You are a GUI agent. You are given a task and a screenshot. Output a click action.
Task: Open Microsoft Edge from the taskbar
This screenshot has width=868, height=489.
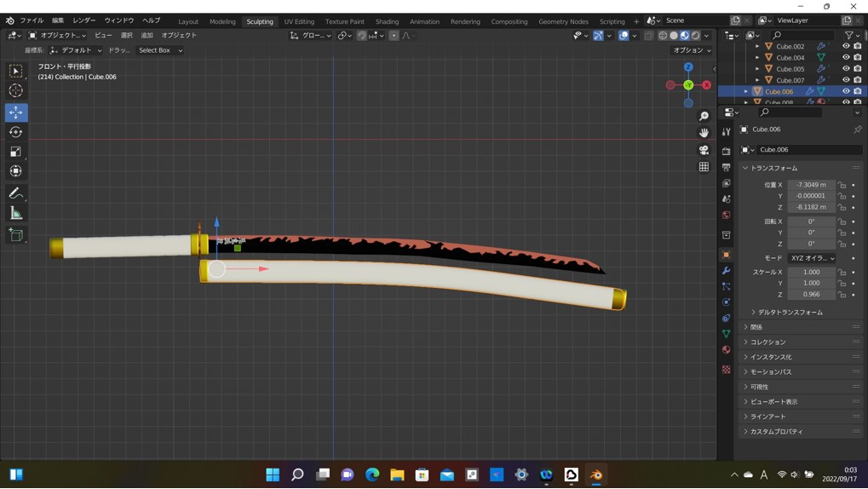pyautogui.click(x=372, y=475)
